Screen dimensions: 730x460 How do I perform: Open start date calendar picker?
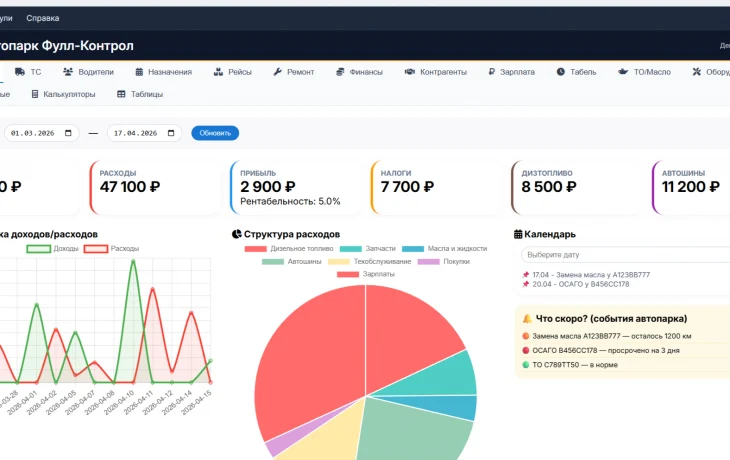point(68,133)
